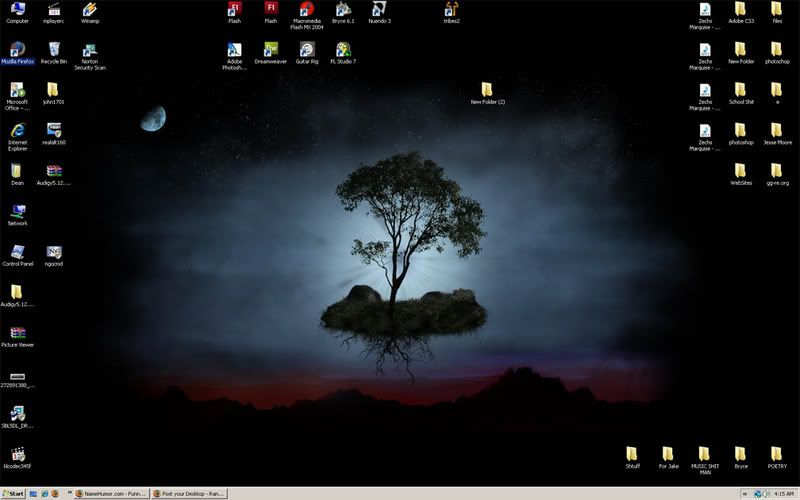The height and width of the screenshot is (500, 800).
Task: Expand hidden system tray icons arrow
Action: coord(745,493)
